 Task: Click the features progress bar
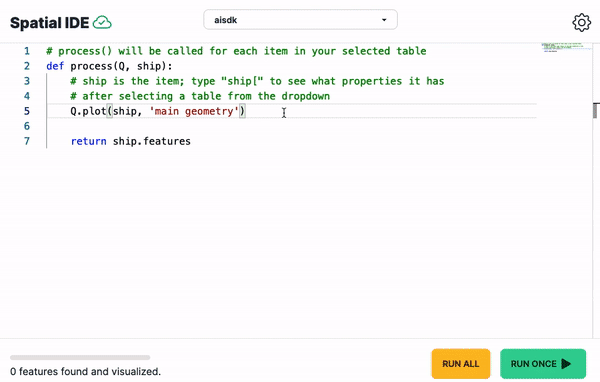[x=80, y=358]
